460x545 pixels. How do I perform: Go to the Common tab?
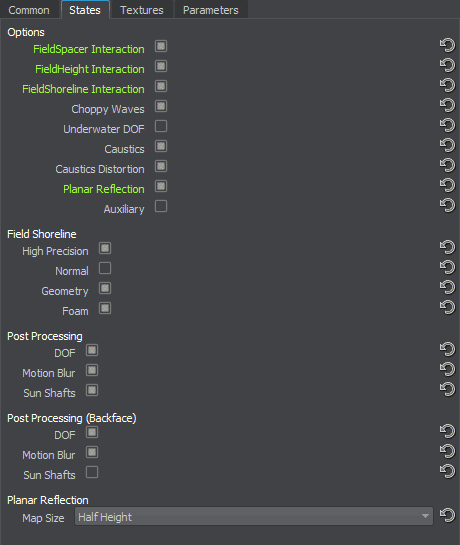point(29,10)
